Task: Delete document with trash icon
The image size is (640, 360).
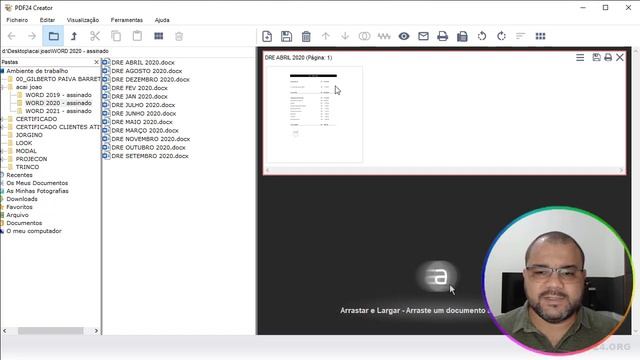Action: (x=306, y=36)
